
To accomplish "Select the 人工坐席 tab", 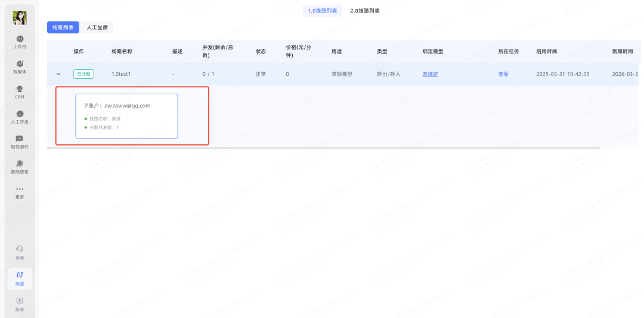I will tap(97, 27).
